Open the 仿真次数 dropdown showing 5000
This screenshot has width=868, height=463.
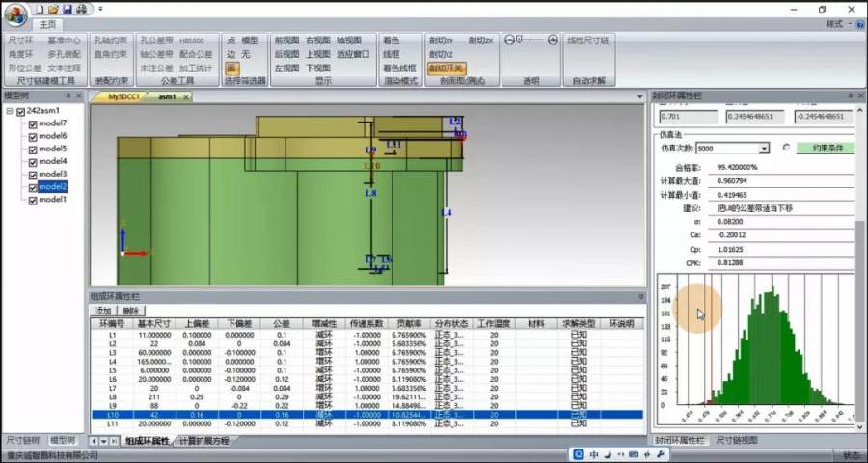pos(764,149)
